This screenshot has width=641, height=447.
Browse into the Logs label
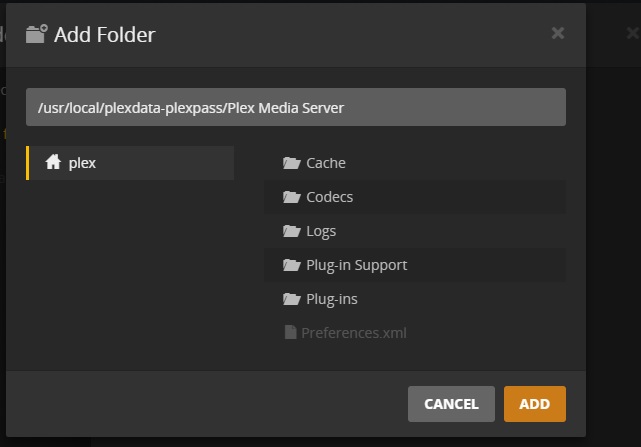coord(321,231)
